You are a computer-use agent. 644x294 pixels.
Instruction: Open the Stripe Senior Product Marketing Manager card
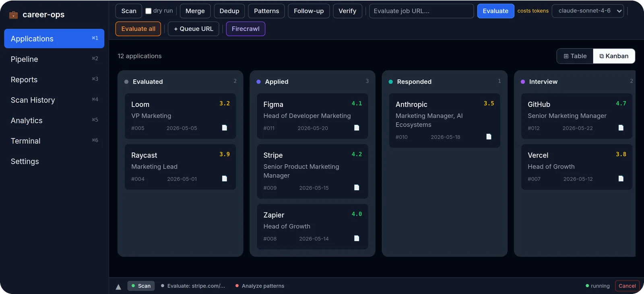[312, 171]
